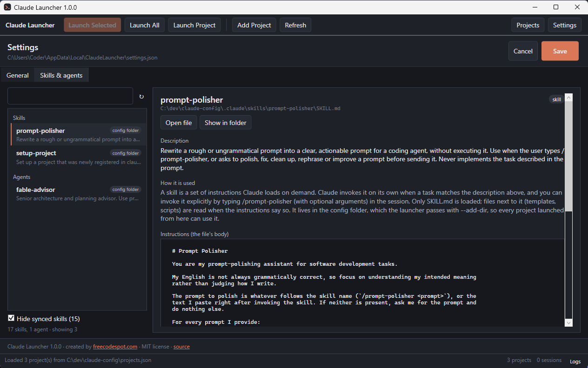The height and width of the screenshot is (368, 588).
Task: Click the settings.json path under Settings
Action: click(82, 58)
